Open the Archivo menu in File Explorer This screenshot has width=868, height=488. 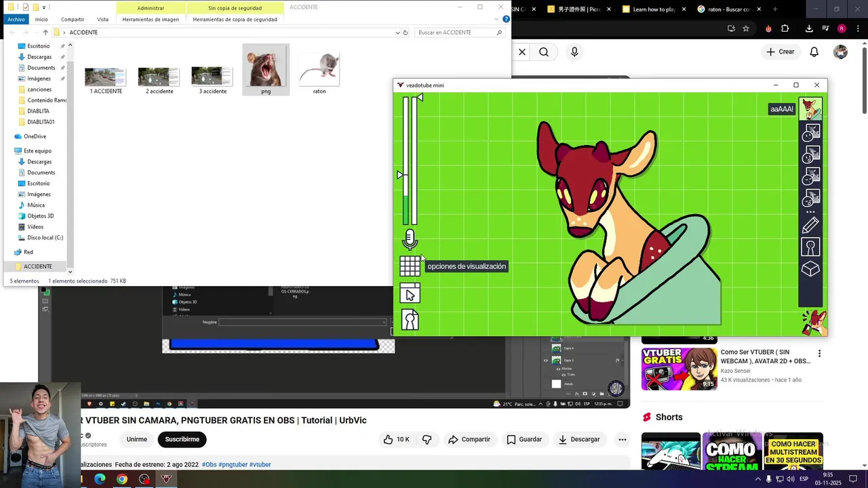pos(16,20)
